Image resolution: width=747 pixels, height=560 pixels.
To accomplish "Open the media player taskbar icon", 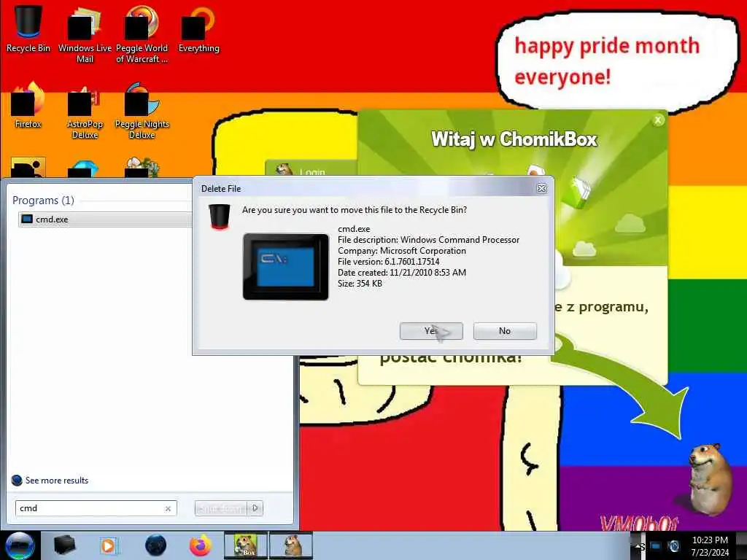I will (109, 545).
